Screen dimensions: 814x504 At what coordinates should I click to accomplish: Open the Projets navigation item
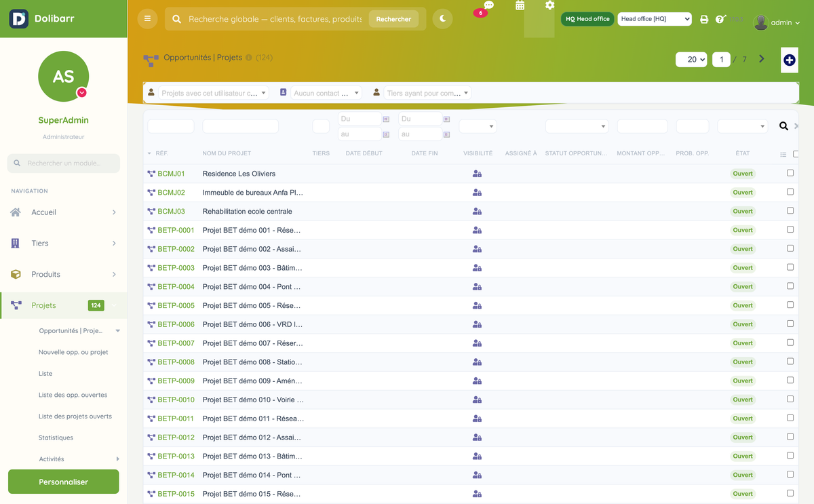pos(63,306)
